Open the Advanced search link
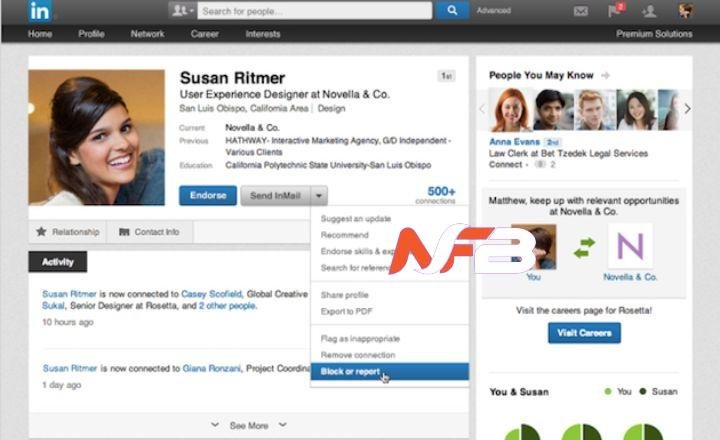This screenshot has width=720, height=440. pyautogui.click(x=494, y=11)
